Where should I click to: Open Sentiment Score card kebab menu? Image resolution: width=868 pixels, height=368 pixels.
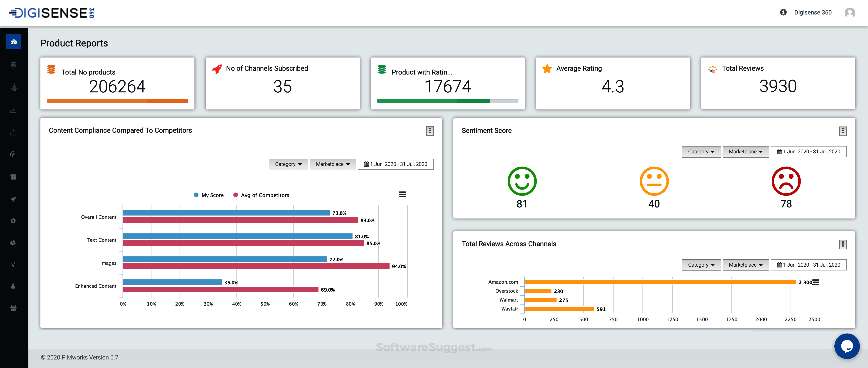coord(843,131)
